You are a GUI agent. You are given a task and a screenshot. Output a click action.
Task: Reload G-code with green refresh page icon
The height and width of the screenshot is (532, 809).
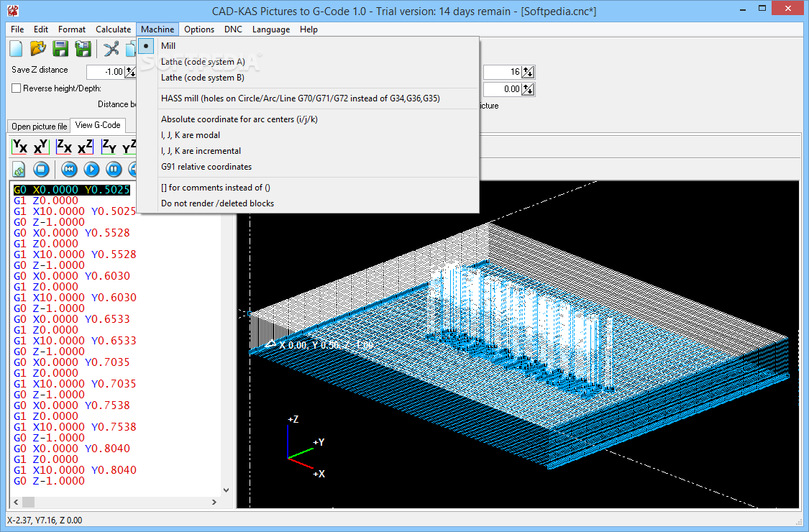pyautogui.click(x=19, y=169)
